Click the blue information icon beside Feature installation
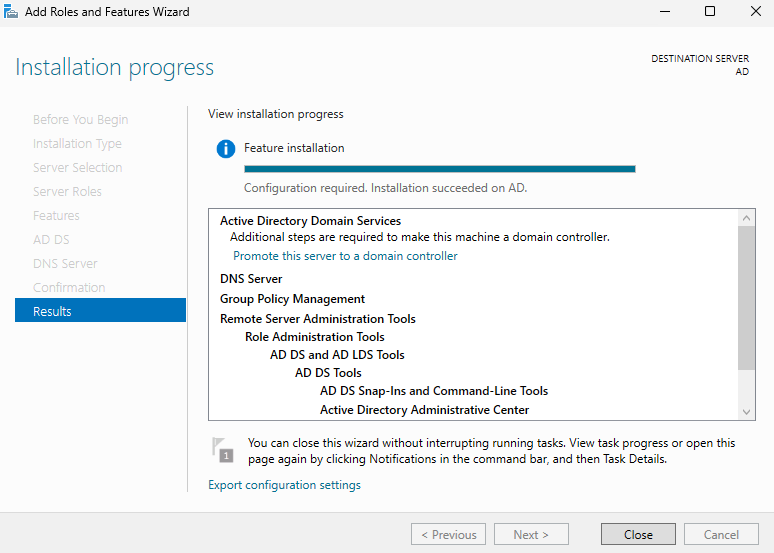The width and height of the screenshot is (774, 553). tap(226, 149)
